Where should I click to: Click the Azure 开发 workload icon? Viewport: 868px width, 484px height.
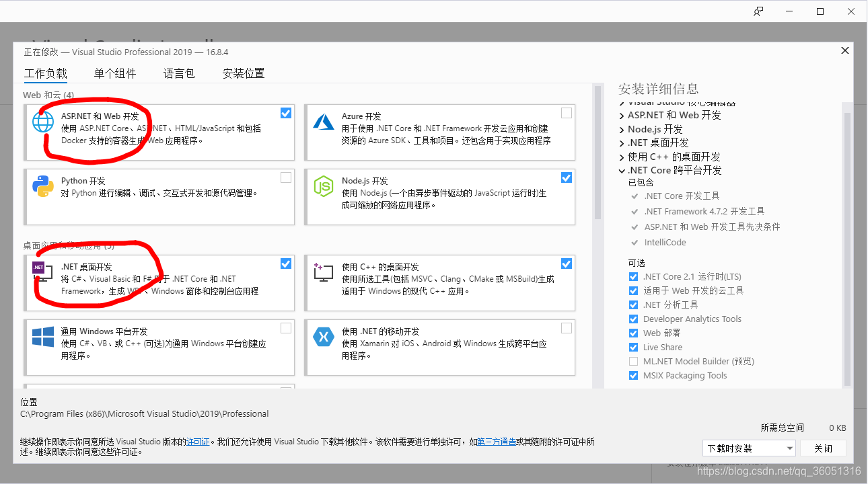(324, 122)
